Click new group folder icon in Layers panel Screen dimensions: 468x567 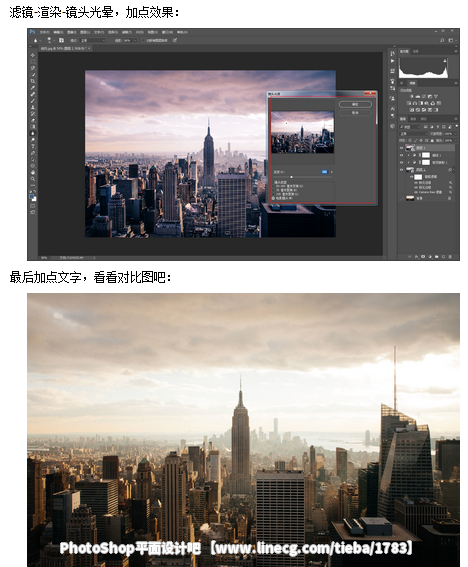click(437, 256)
